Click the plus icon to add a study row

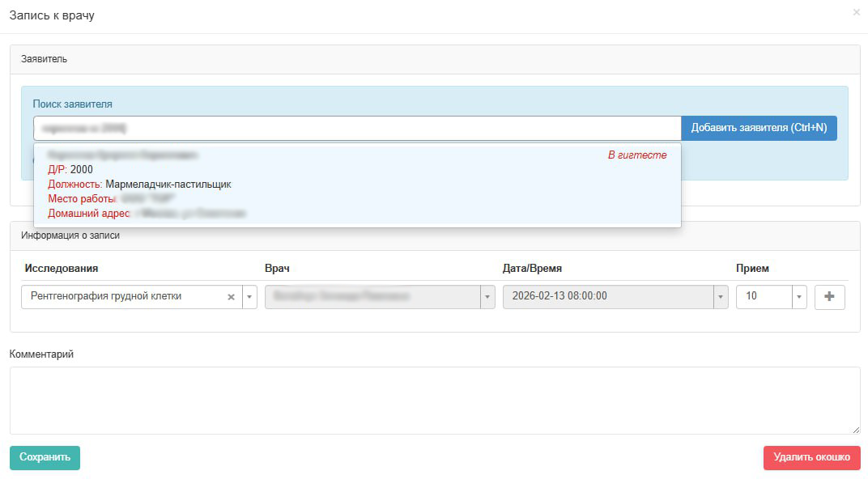pyautogui.click(x=829, y=297)
